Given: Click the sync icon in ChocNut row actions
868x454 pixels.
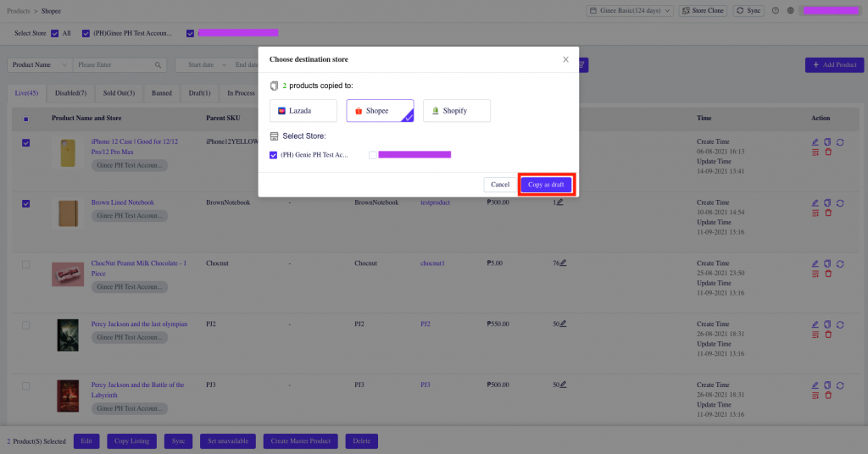Looking at the screenshot, I should pyautogui.click(x=840, y=263).
